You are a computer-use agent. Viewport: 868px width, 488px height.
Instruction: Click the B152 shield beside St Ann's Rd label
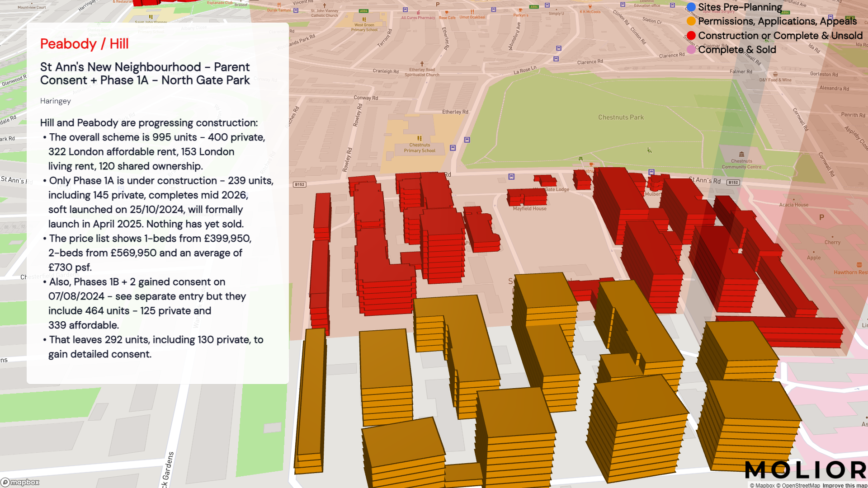tap(733, 183)
